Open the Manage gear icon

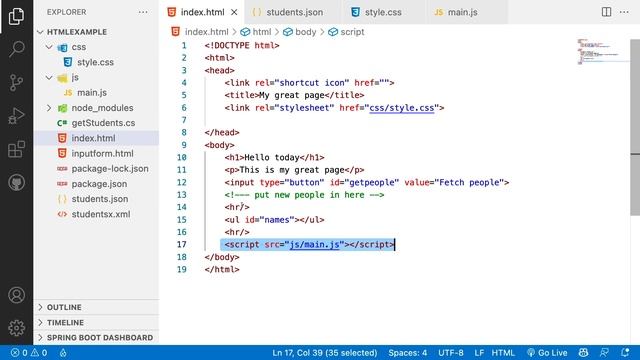coord(16,328)
